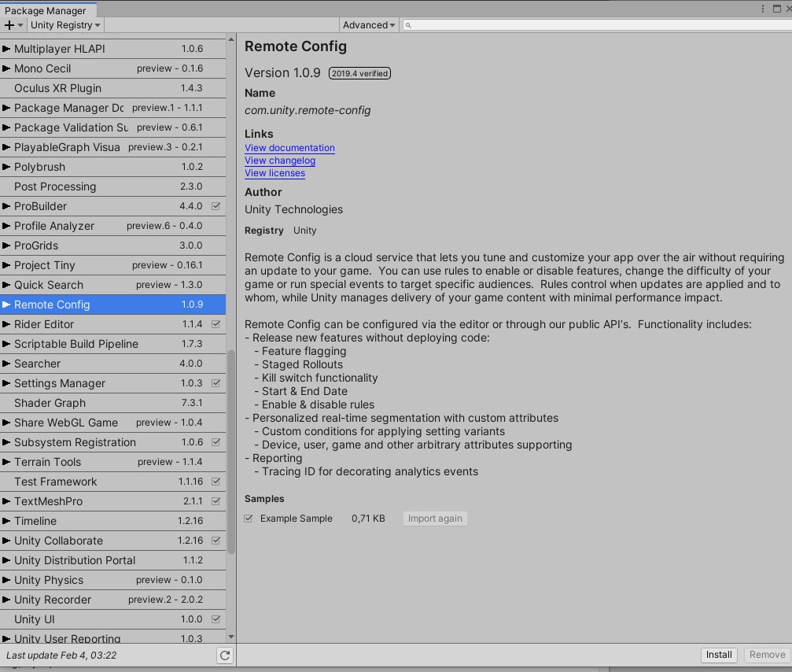Click the Last update Feb 4 status text
This screenshot has width=792, height=672.
coord(61,655)
